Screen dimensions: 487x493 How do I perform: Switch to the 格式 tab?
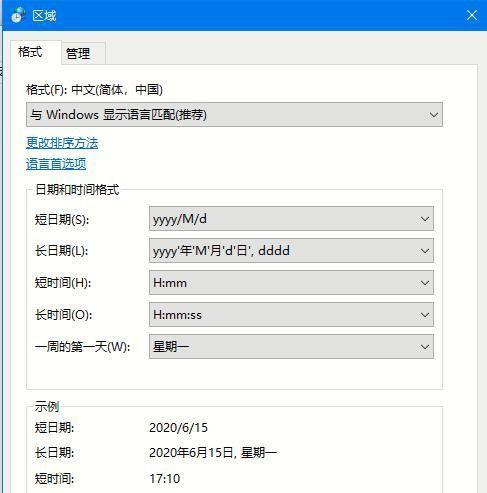[x=36, y=52]
